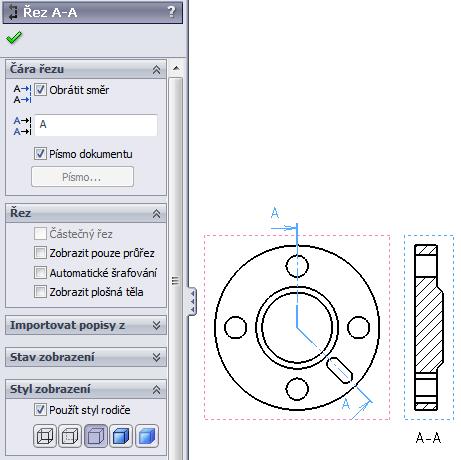Select Hidden Lines Visible display style icon

pyautogui.click(x=70, y=436)
